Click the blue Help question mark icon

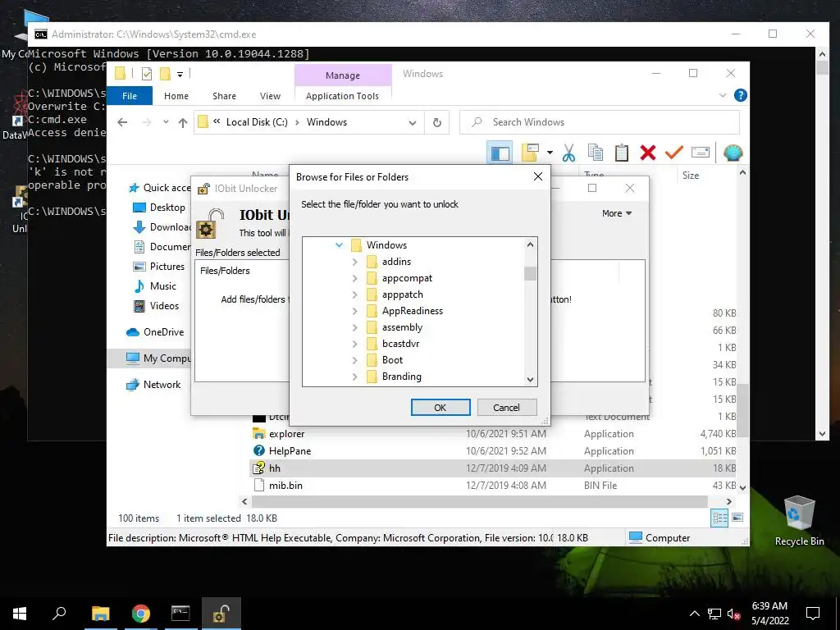(x=741, y=95)
